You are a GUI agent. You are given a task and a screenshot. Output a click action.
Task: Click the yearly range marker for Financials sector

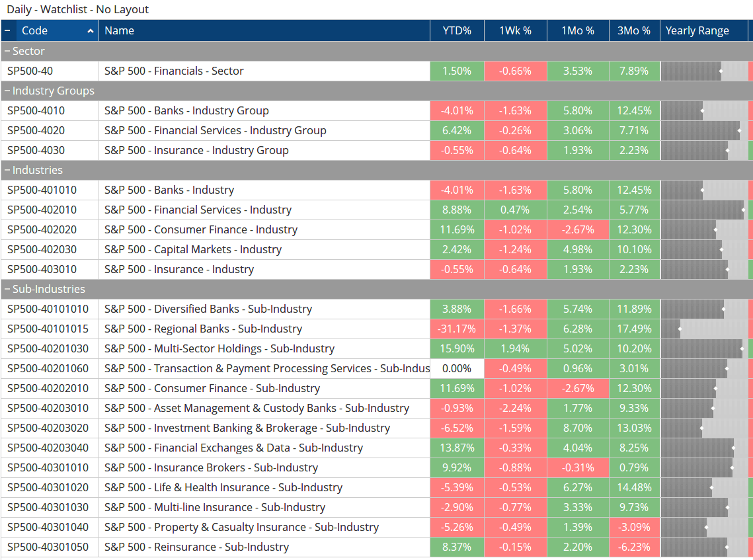[x=719, y=71]
